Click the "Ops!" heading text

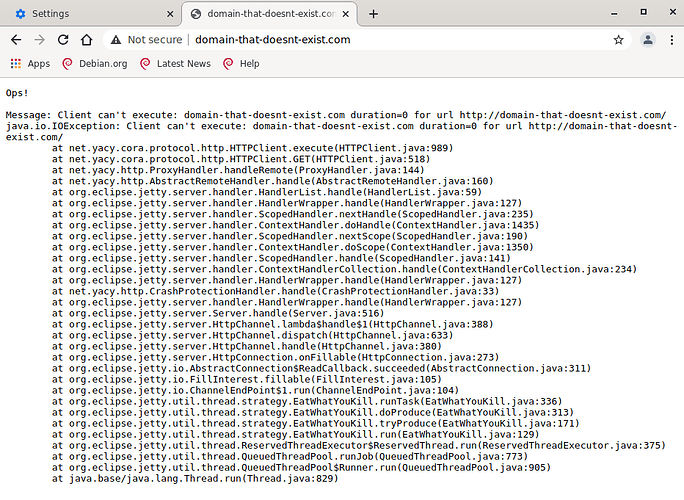17,93
